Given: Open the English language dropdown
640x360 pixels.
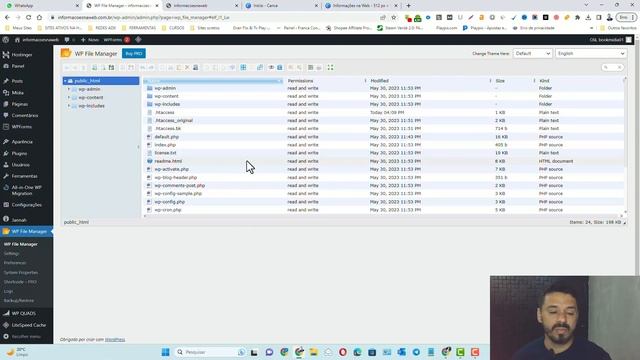Looking at the screenshot, I should click(591, 53).
